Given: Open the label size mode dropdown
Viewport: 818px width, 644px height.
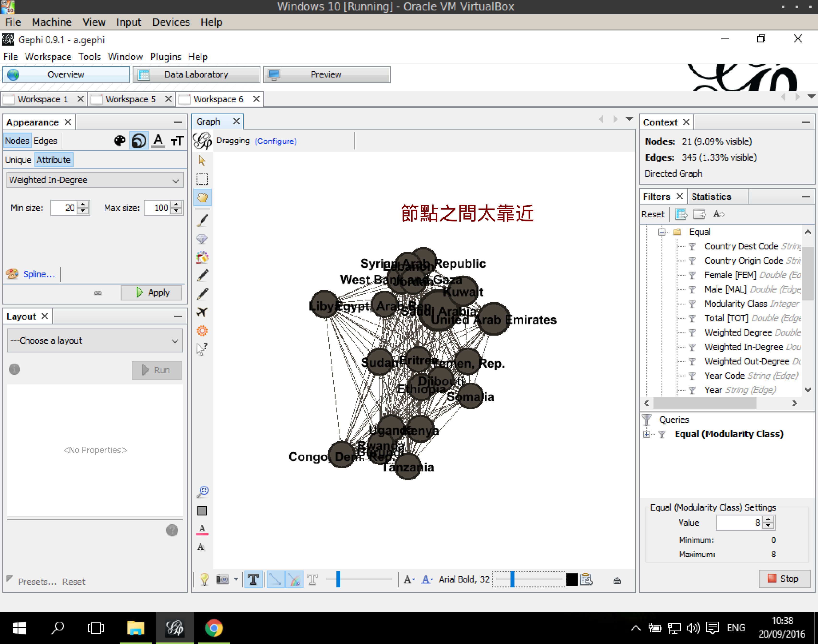Looking at the screenshot, I should [x=409, y=579].
